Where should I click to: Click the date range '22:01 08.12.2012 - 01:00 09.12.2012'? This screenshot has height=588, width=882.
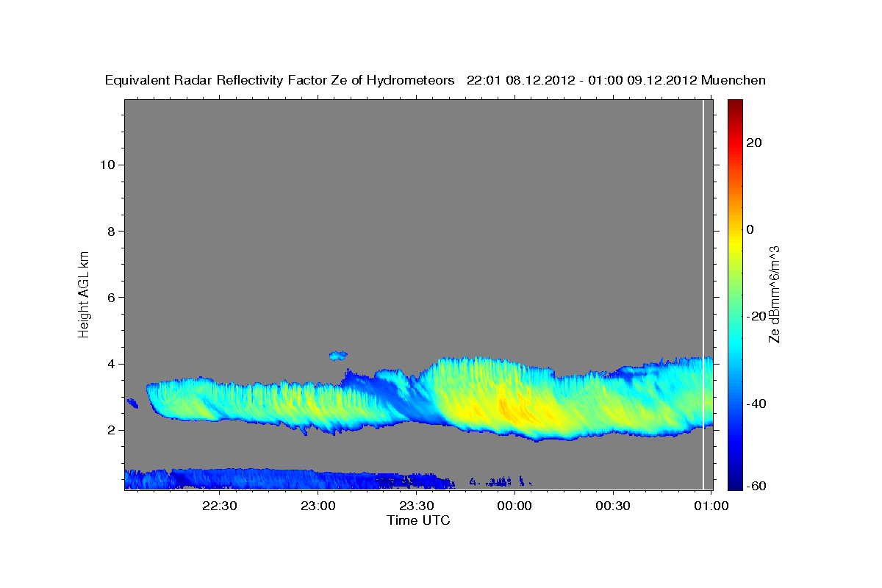pyautogui.click(x=581, y=81)
